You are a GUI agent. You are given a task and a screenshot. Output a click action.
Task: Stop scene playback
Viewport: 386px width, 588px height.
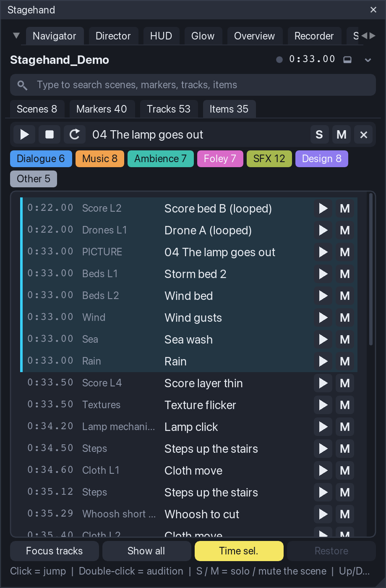pyautogui.click(x=50, y=134)
